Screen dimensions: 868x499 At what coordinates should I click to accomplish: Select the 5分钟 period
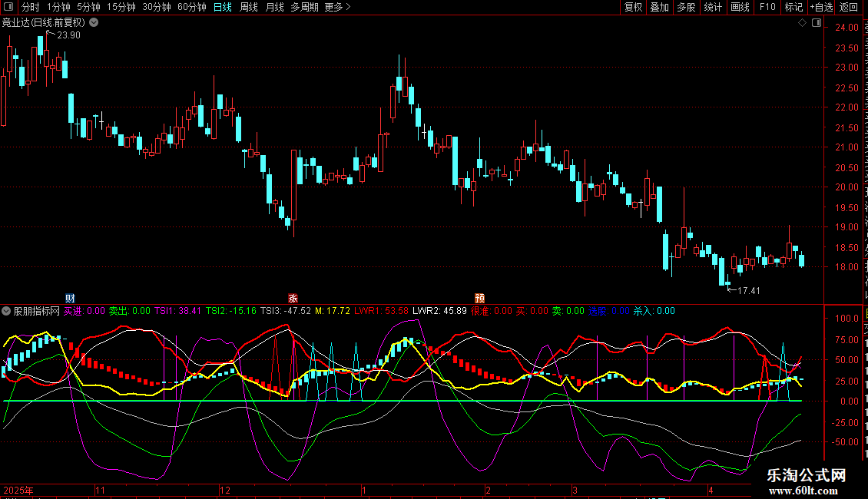tap(88, 7)
